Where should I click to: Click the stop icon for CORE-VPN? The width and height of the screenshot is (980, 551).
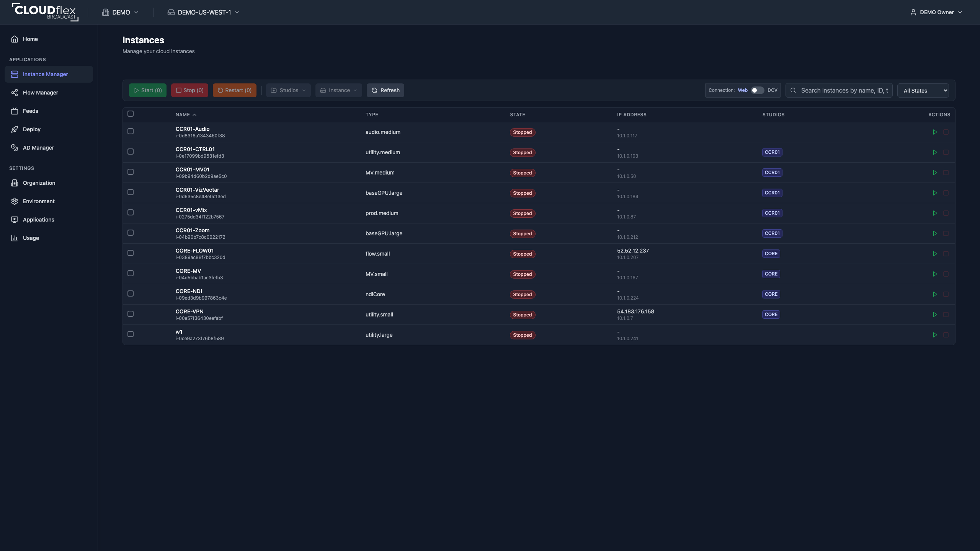(x=946, y=315)
